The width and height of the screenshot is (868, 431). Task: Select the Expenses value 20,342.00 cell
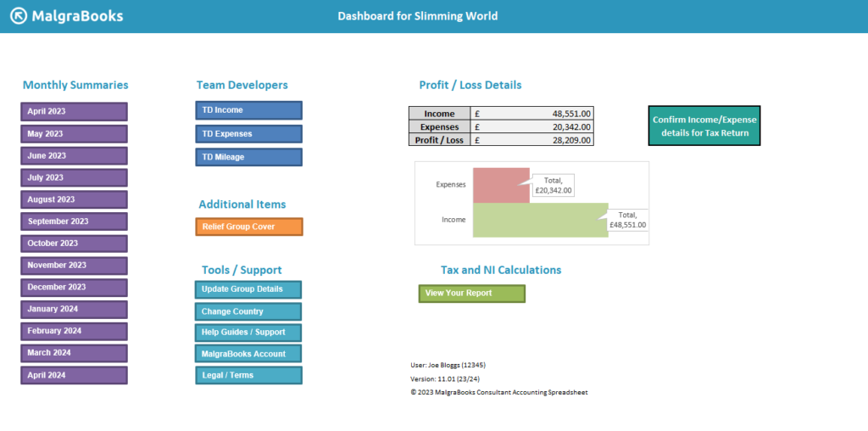(x=532, y=127)
